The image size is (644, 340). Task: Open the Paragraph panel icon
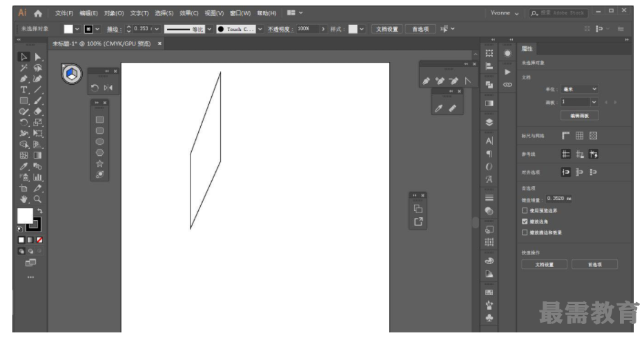point(489,154)
